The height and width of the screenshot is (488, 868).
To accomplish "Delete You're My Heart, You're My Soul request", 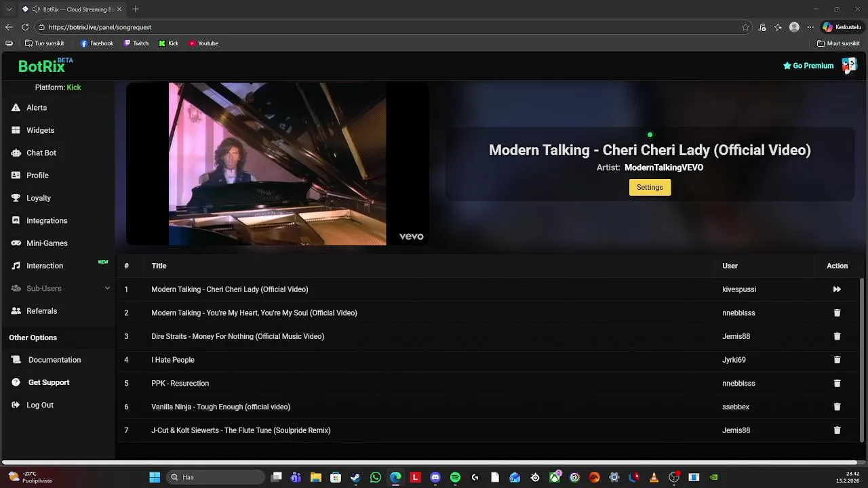I will point(837,313).
